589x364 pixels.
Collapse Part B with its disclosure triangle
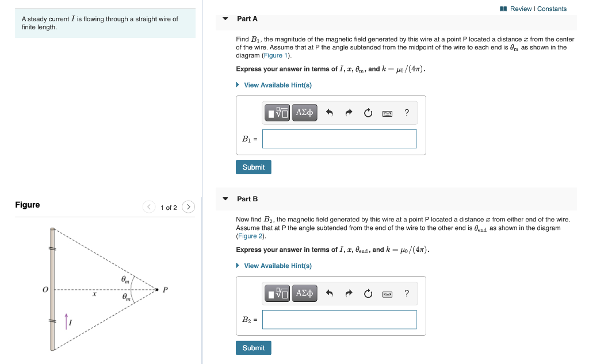[224, 198]
